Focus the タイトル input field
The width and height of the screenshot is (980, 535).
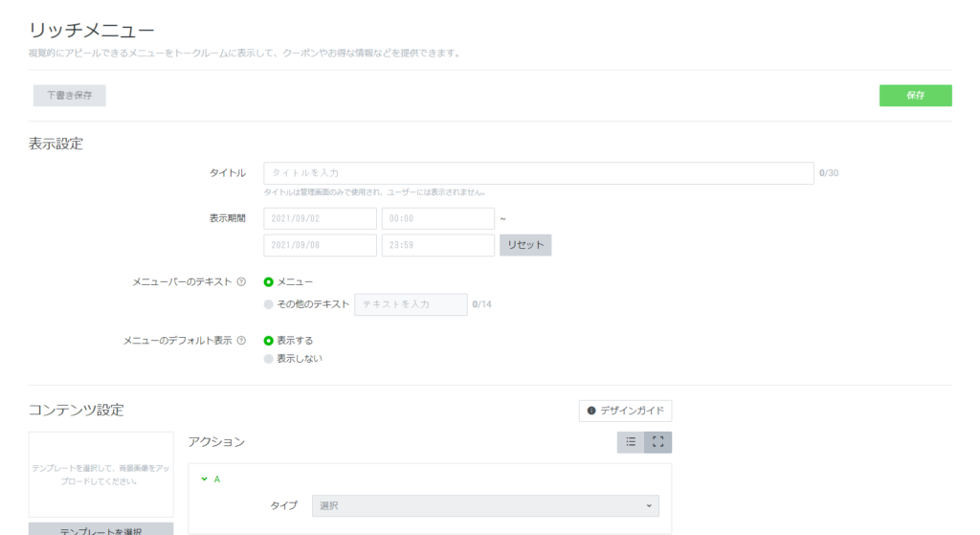tap(539, 173)
